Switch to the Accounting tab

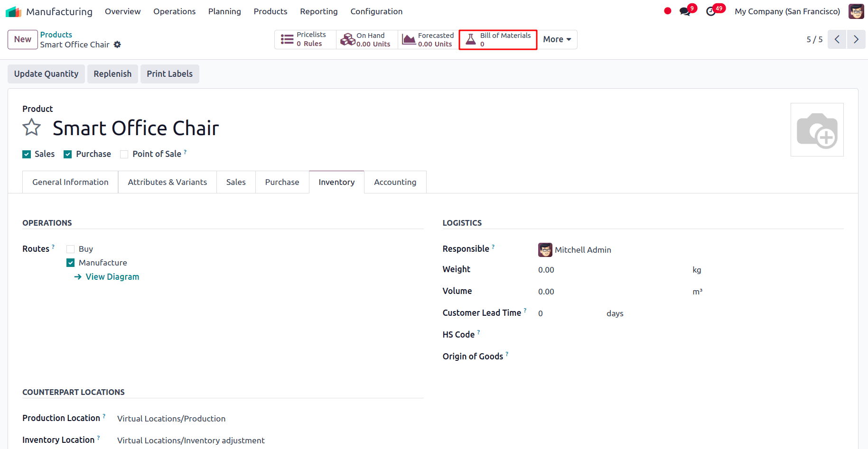point(395,182)
